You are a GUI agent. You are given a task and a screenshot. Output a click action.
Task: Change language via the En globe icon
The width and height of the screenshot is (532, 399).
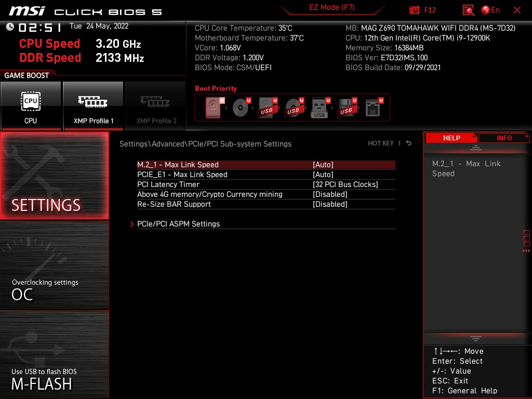pos(490,10)
